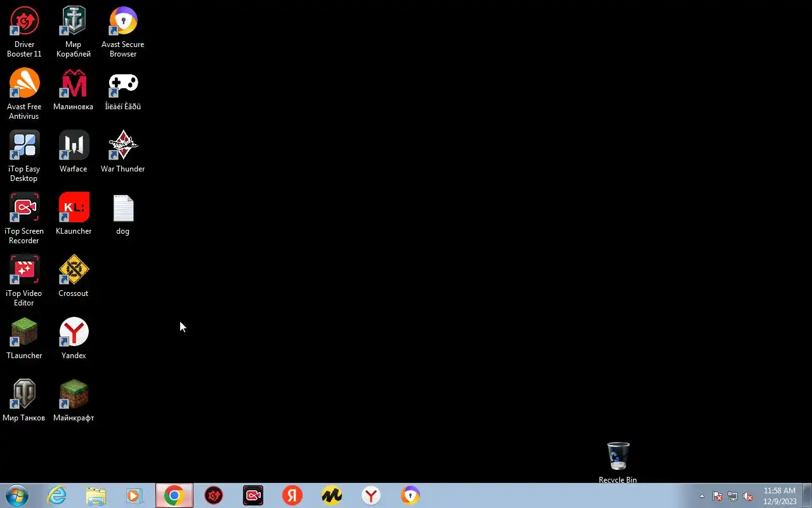The height and width of the screenshot is (508, 812).
Task: Switch to Google Chrome on the taskbar
Action: pos(174,495)
